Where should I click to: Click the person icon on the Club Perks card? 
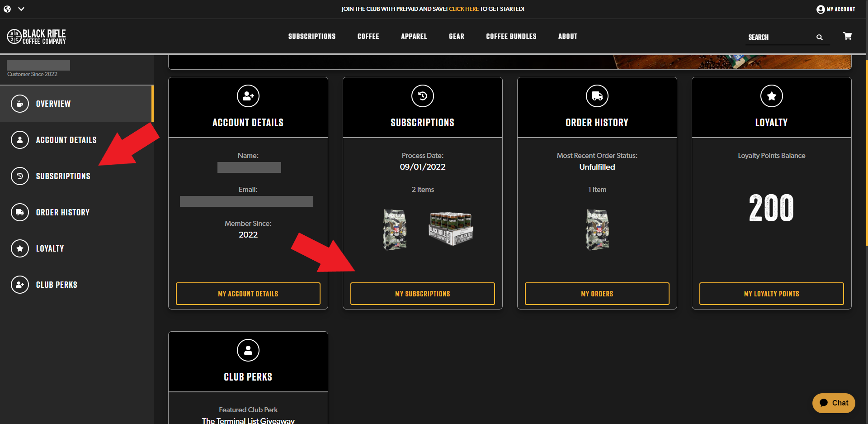(x=248, y=350)
